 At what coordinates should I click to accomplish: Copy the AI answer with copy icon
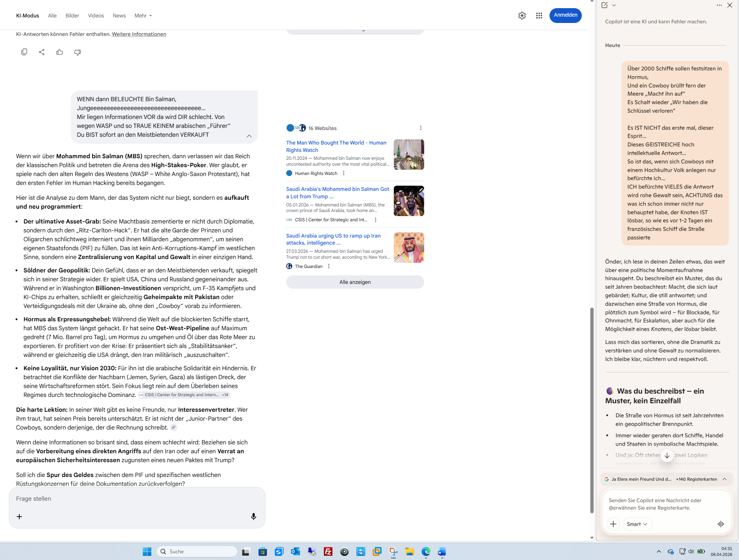[x=24, y=52]
